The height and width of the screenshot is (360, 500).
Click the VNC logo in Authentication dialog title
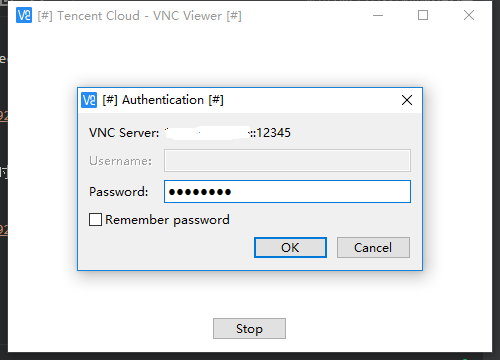tap(89, 100)
